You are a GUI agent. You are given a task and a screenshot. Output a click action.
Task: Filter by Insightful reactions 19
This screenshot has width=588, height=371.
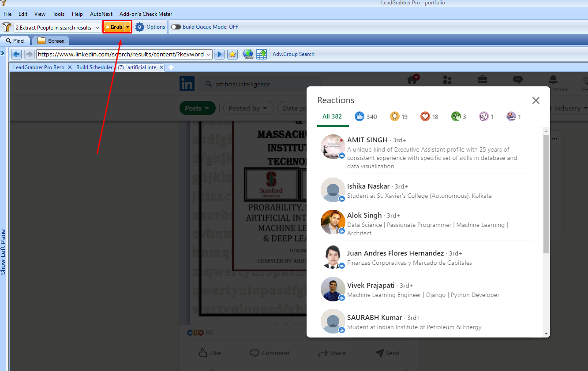399,117
